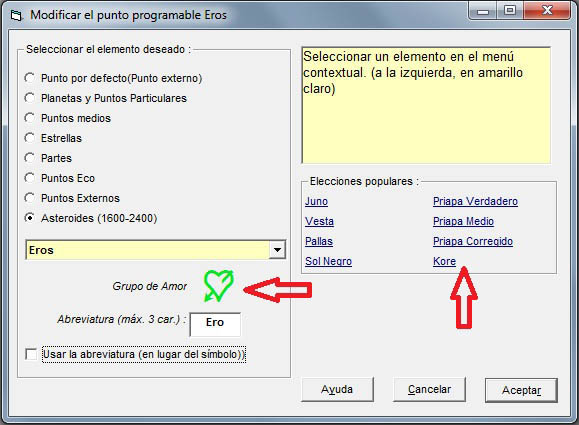The height and width of the screenshot is (425, 579).
Task: Choose the Kore link
Action: click(x=444, y=261)
